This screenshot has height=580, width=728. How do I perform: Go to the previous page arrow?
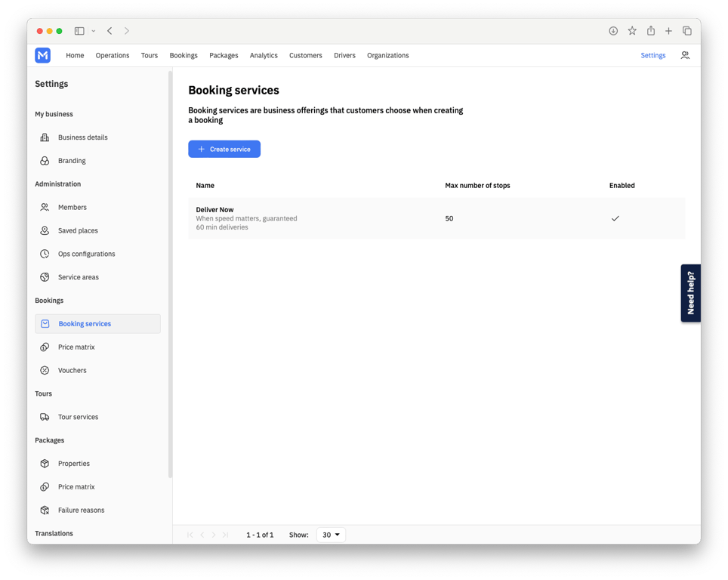point(202,535)
